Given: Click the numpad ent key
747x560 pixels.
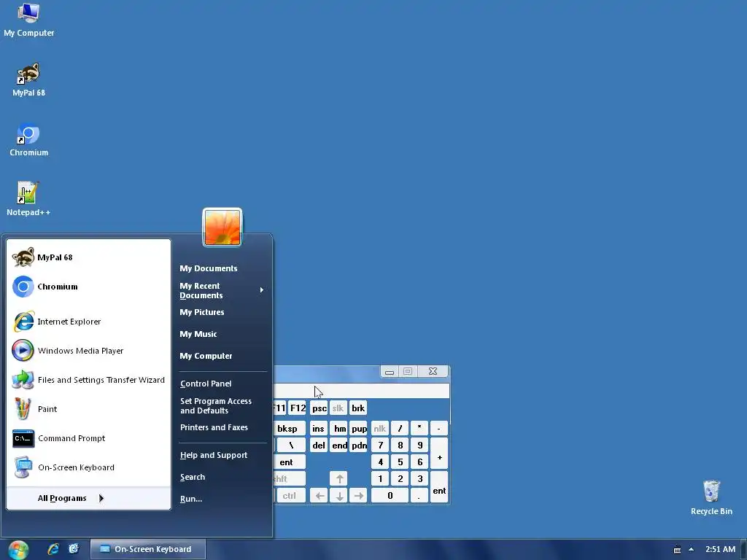Looking at the screenshot, I should 439,487.
